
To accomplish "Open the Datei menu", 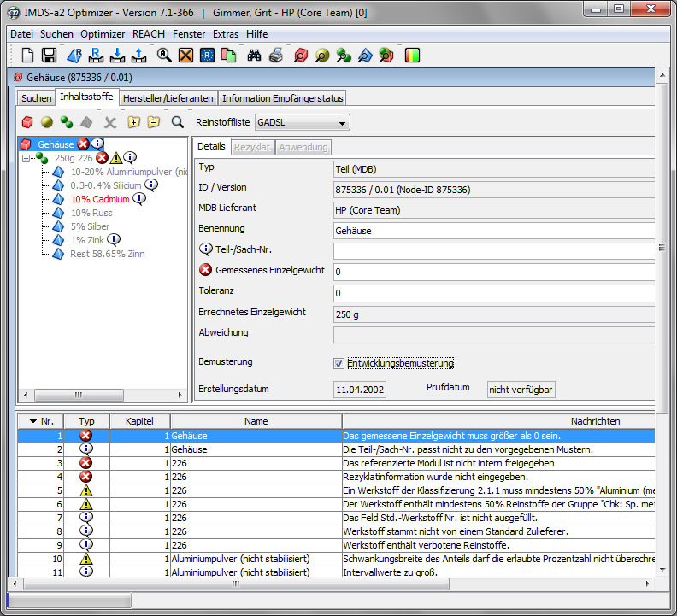I will pos(21,34).
